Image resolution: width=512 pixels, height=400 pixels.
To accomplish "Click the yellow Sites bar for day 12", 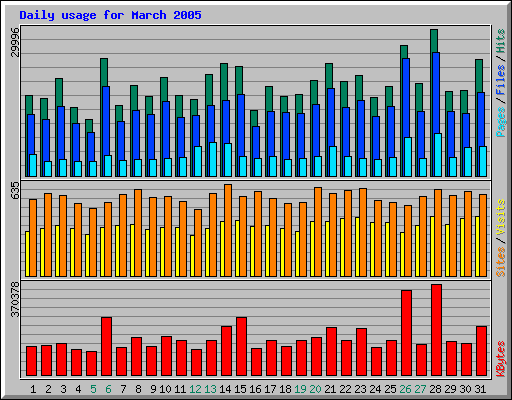I will pos(192,256).
